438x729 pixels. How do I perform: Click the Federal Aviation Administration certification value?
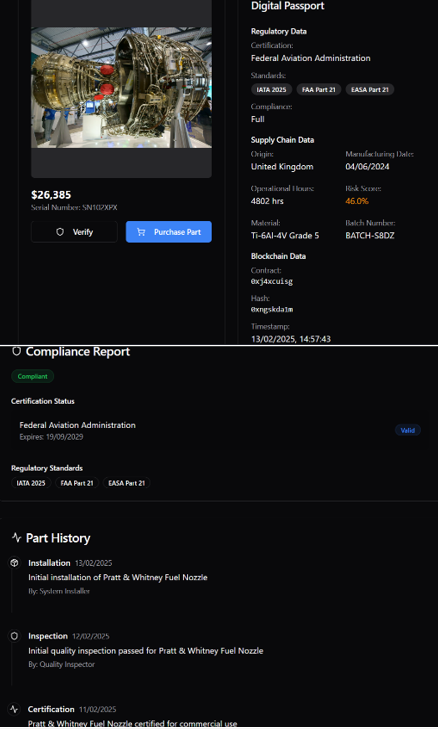[311, 58]
